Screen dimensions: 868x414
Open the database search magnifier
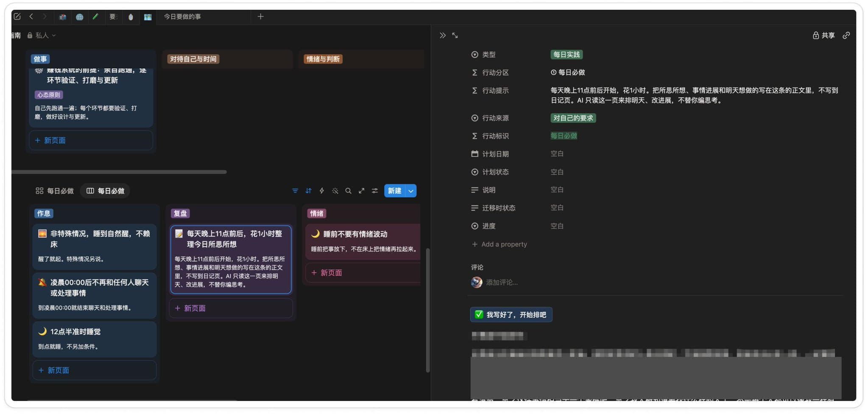pos(348,191)
